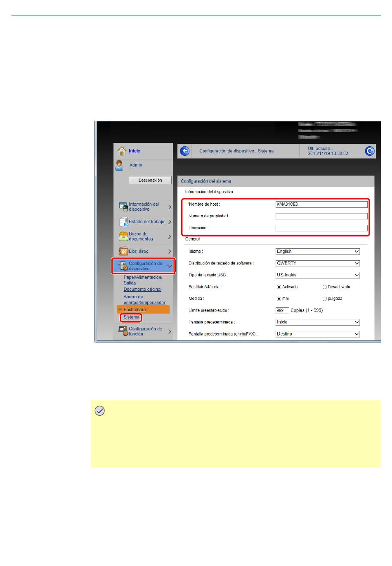
Task: Click the Inicio link
Action: (135, 151)
